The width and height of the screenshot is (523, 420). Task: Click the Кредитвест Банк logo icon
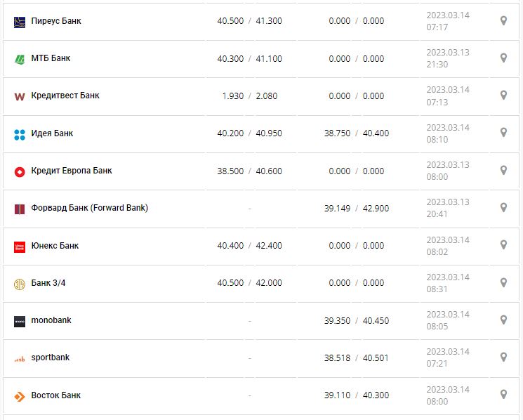20,96
